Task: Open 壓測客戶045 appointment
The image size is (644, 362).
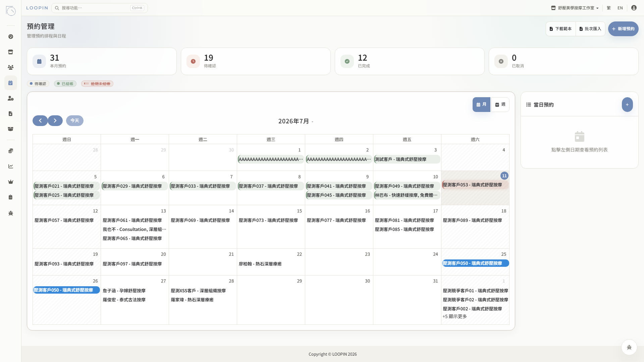Action: [339, 195]
